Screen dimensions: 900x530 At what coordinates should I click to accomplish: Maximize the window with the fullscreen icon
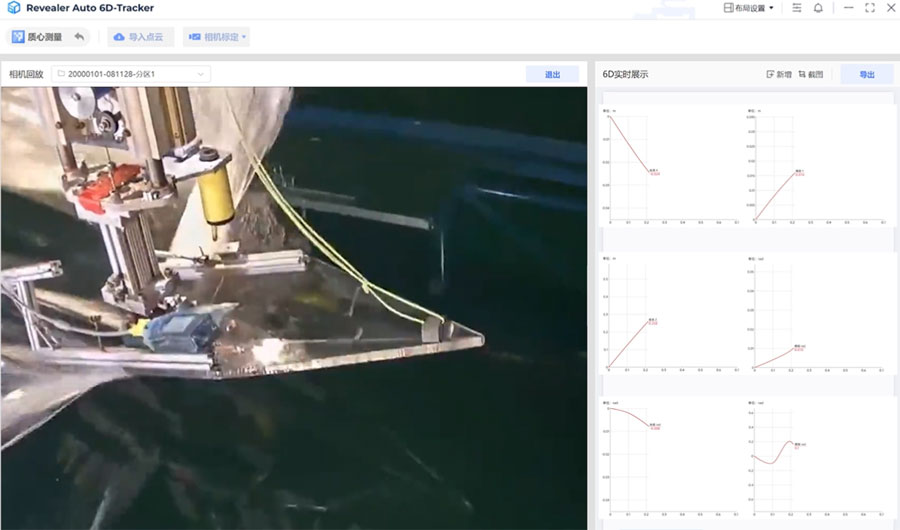pos(870,8)
